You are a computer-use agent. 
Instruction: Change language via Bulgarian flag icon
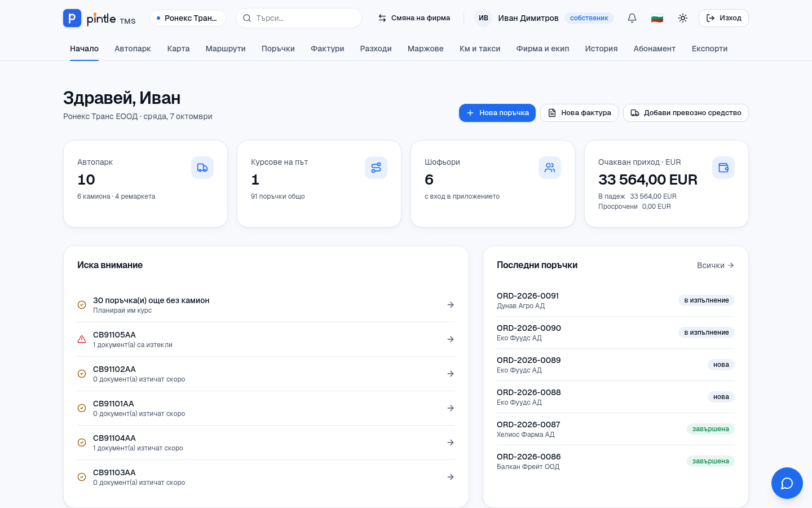(x=657, y=18)
